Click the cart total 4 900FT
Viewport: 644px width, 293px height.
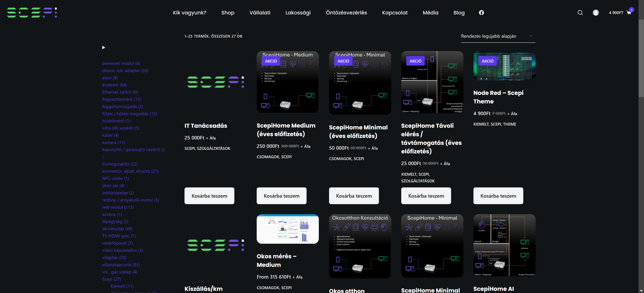(616, 13)
